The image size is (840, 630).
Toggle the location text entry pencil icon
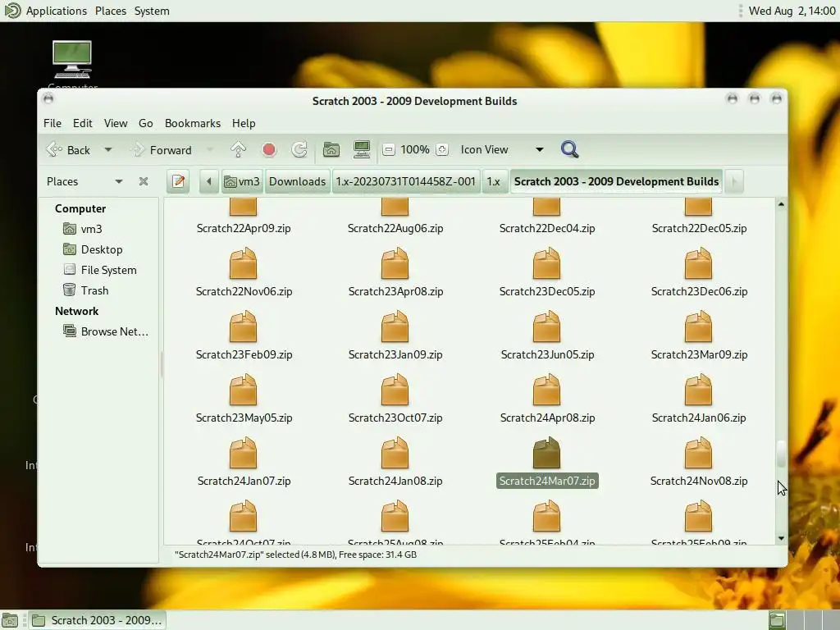click(x=178, y=181)
